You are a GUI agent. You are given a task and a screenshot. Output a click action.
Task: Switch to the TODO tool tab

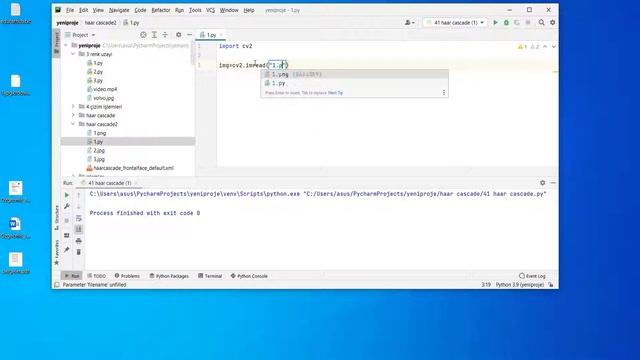tap(97, 276)
